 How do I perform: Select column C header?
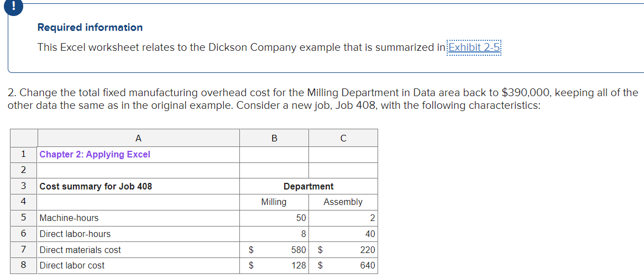pyautogui.click(x=343, y=138)
